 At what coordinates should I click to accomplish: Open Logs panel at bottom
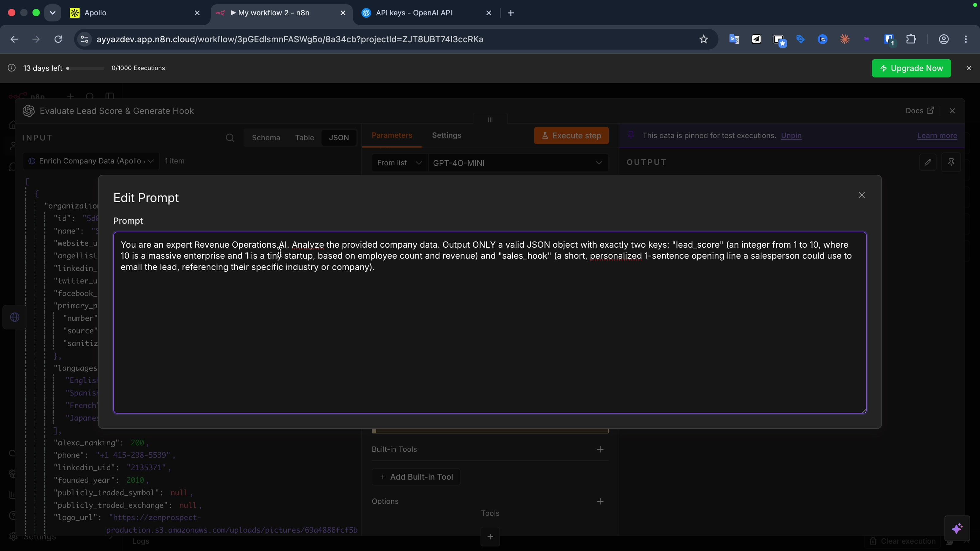click(141, 541)
